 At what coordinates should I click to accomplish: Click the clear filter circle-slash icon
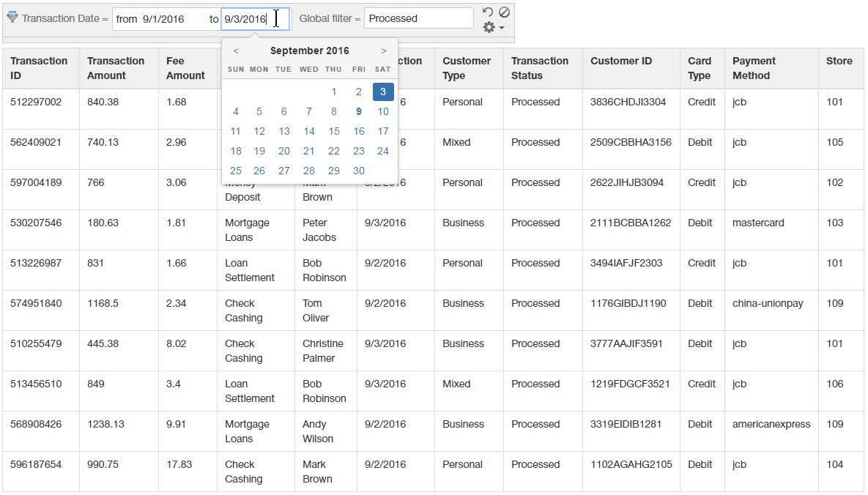[504, 12]
